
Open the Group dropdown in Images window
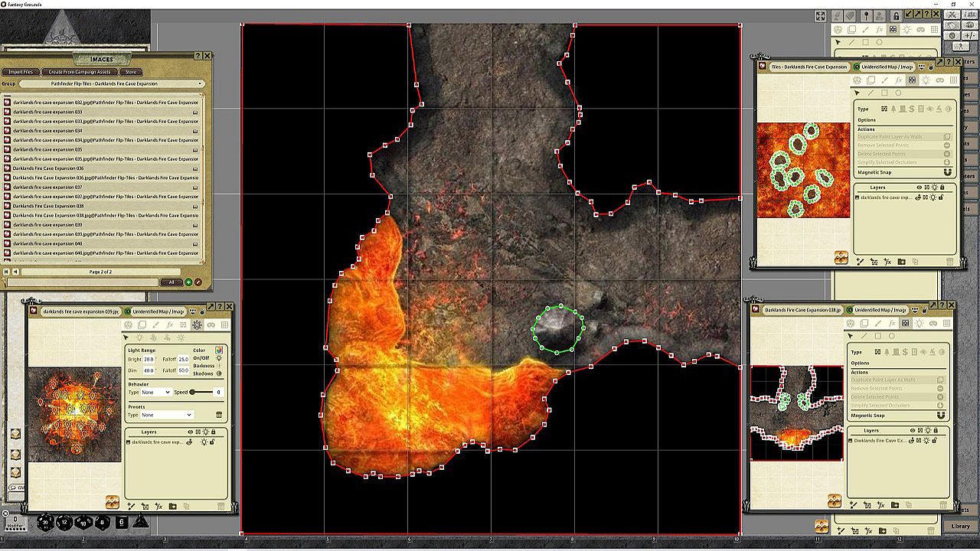(113, 83)
